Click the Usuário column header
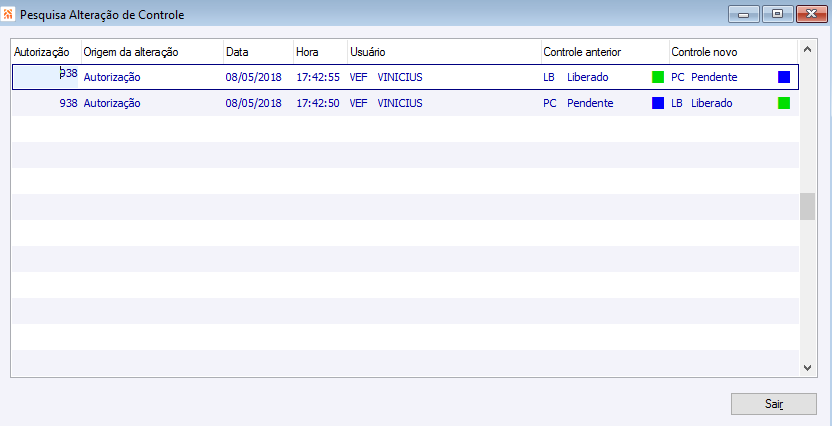Screen dimensions: 832x426 [445, 52]
